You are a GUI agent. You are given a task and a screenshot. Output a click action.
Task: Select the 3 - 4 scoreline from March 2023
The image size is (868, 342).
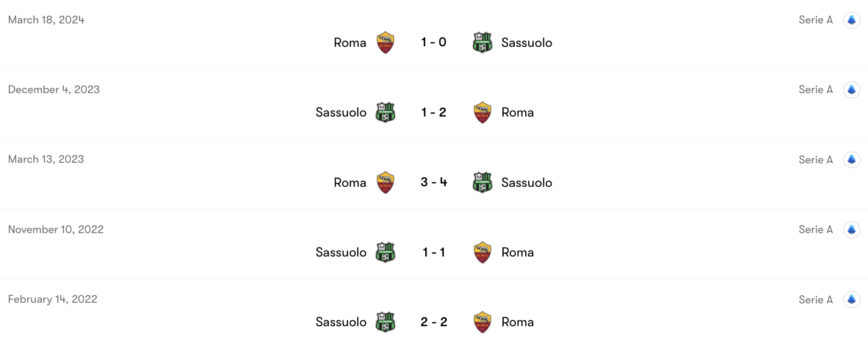pyautogui.click(x=434, y=182)
